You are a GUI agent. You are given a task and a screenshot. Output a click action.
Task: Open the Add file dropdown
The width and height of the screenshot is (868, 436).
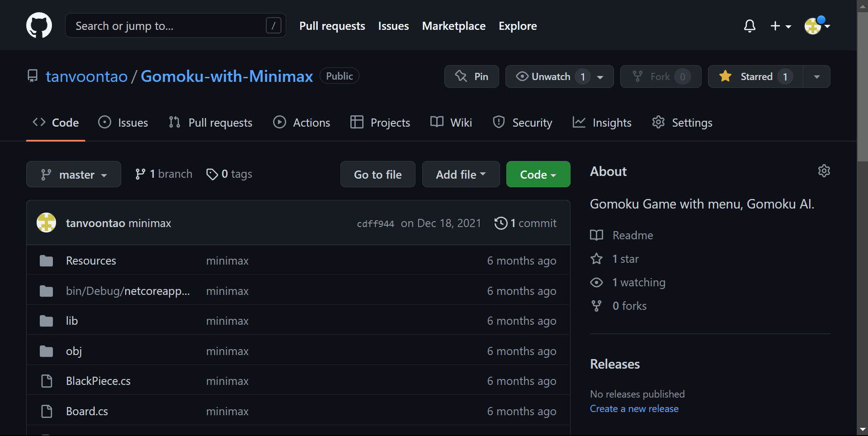click(x=461, y=174)
